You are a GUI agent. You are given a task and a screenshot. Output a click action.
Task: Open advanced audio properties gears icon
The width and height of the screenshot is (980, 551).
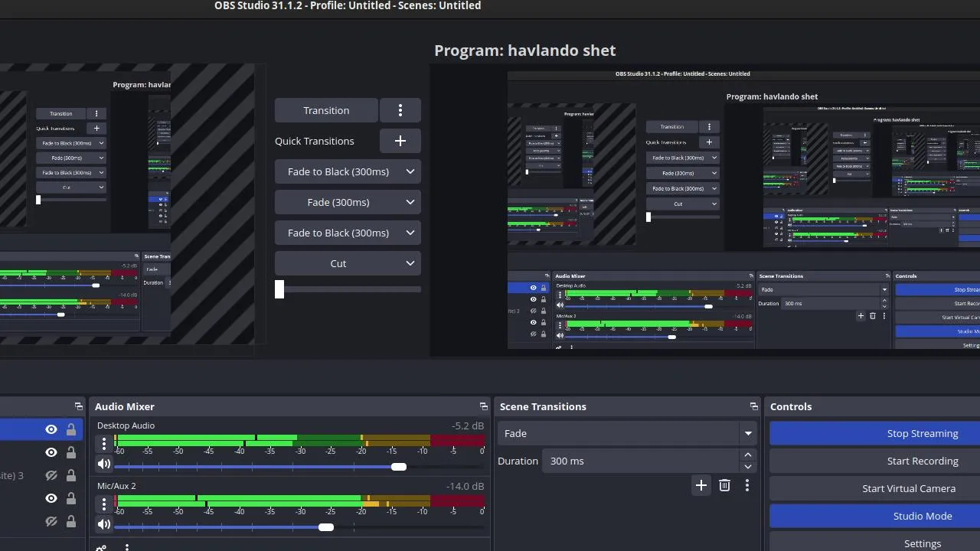[101, 547]
